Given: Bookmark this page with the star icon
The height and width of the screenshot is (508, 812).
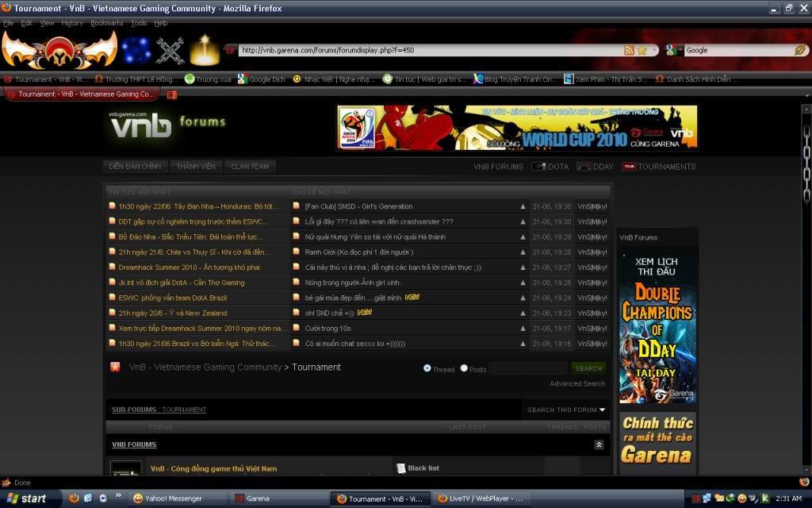Looking at the screenshot, I should point(642,50).
